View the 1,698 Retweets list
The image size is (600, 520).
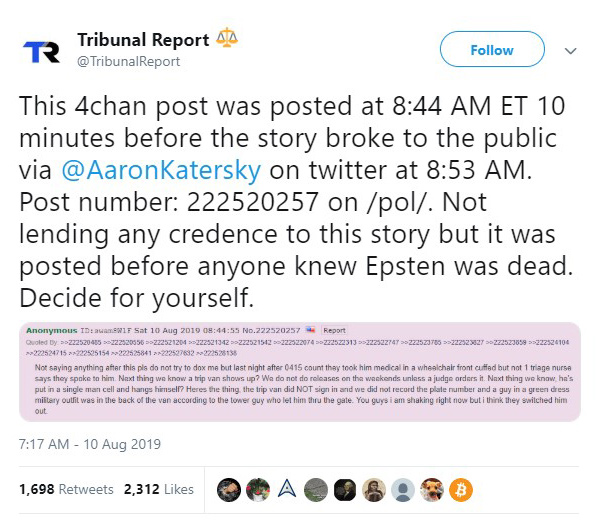click(x=65, y=490)
